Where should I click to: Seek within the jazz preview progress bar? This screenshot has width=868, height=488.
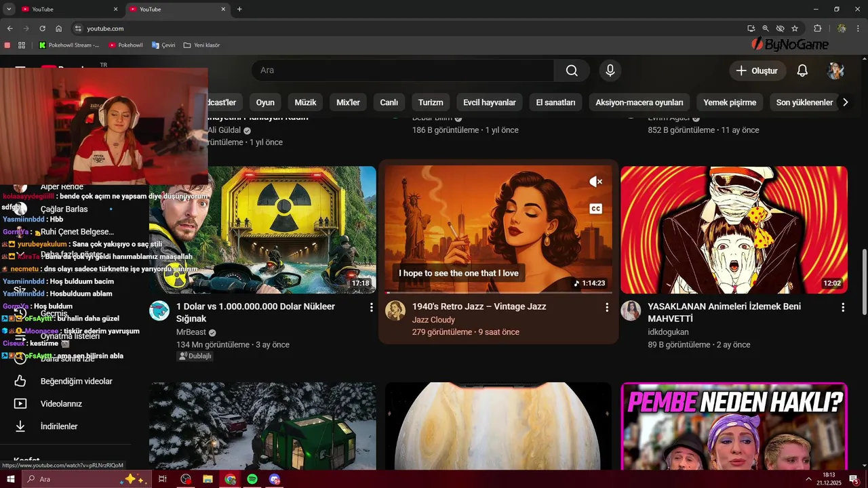pos(498,293)
